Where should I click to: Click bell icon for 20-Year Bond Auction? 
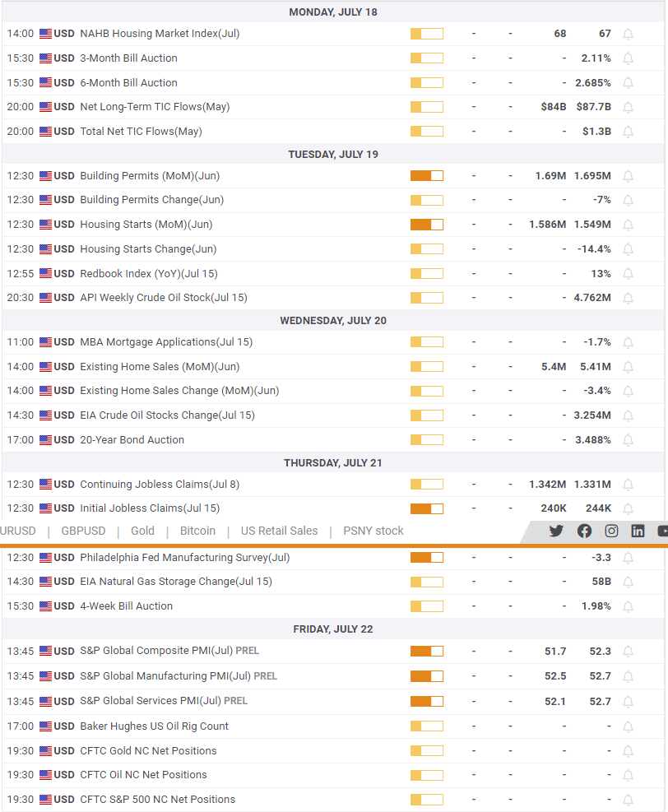tap(628, 440)
